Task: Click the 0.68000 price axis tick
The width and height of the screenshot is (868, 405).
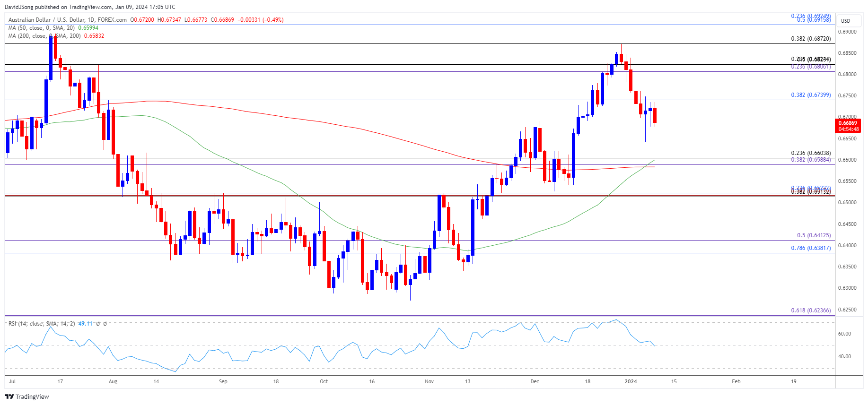Action: coord(847,74)
